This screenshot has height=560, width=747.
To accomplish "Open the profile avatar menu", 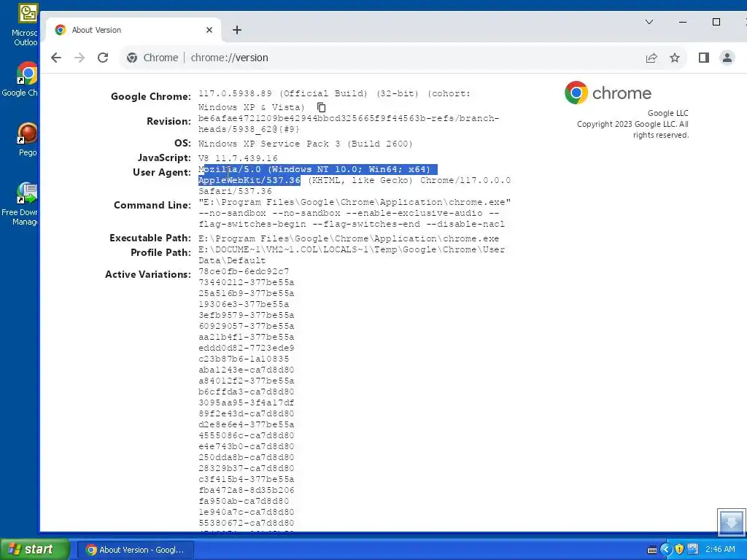I will [727, 58].
